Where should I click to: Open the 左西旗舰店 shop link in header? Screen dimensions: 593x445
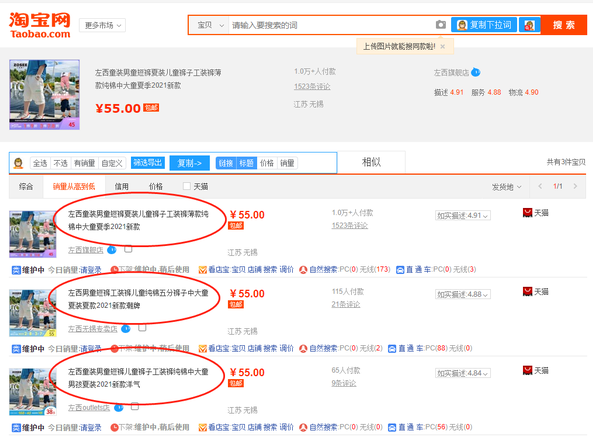tap(451, 72)
